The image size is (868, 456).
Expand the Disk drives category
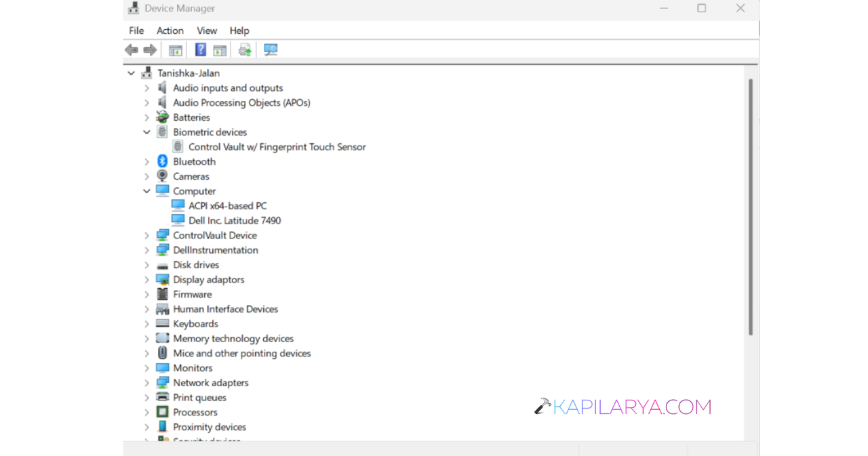pyautogui.click(x=146, y=265)
